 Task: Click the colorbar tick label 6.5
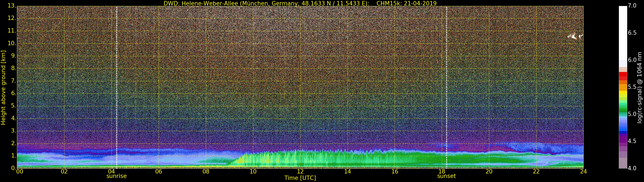click(x=632, y=33)
